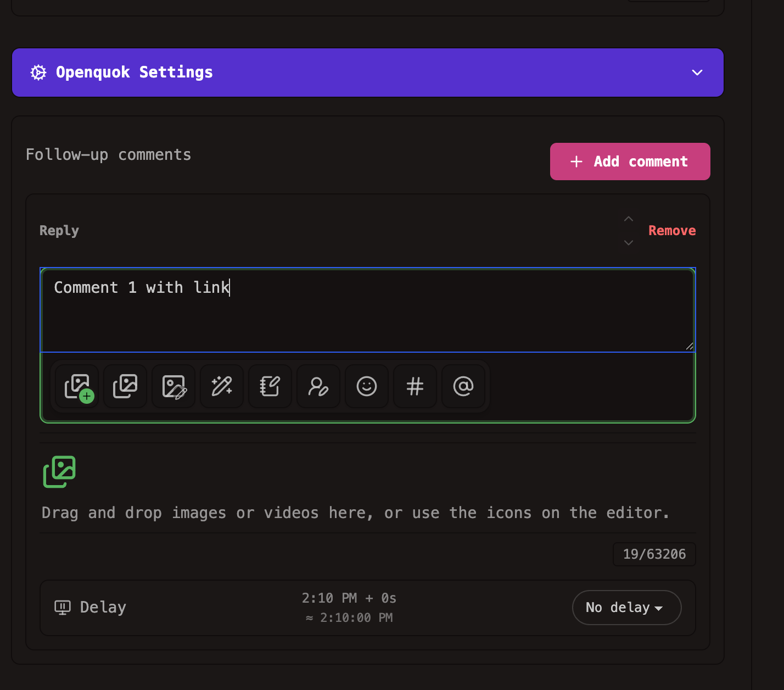Click the Openquok Settings title text

click(x=135, y=73)
